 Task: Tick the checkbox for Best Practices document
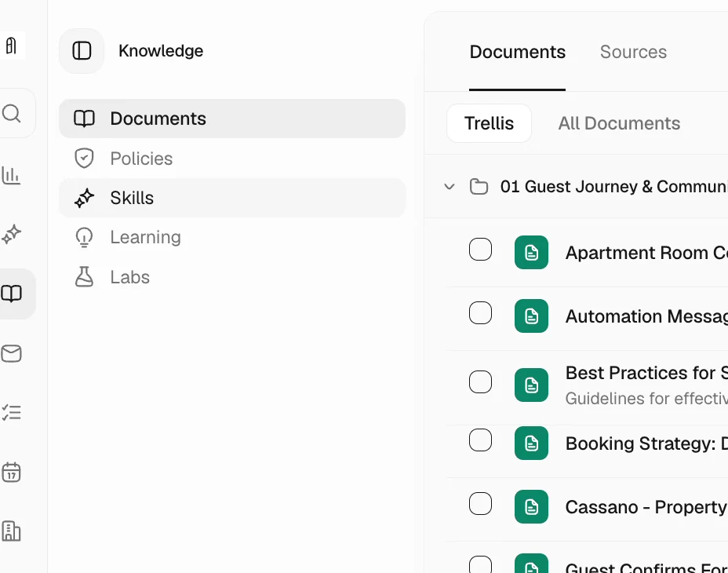pyautogui.click(x=480, y=382)
